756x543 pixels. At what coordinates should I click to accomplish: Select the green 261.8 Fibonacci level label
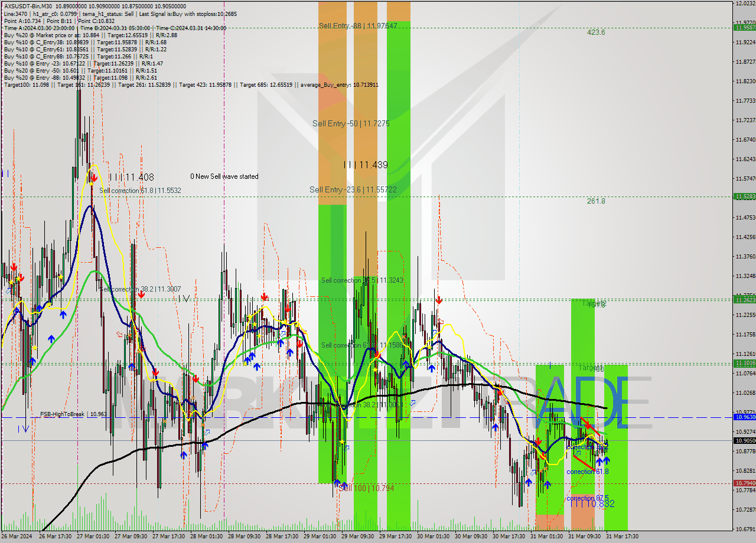click(x=595, y=201)
